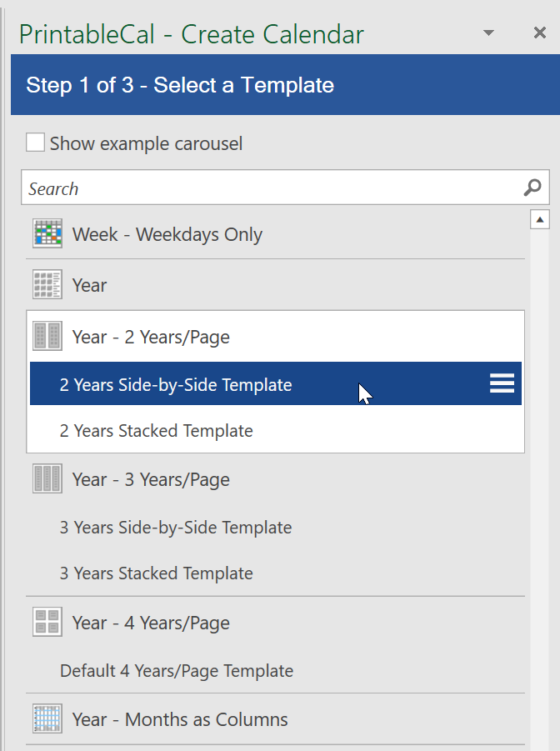This screenshot has height=751, width=560.
Task: Open the hamburger menu on the Side-by-Side template
Action: click(x=502, y=383)
